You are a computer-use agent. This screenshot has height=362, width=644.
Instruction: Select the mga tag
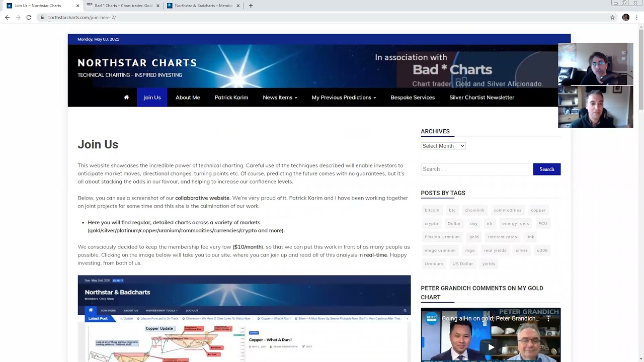[470, 250]
